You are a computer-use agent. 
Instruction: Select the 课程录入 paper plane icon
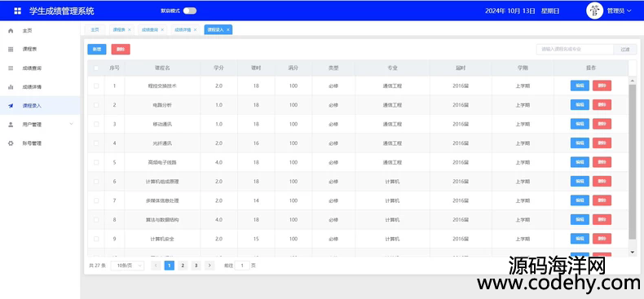click(x=11, y=106)
